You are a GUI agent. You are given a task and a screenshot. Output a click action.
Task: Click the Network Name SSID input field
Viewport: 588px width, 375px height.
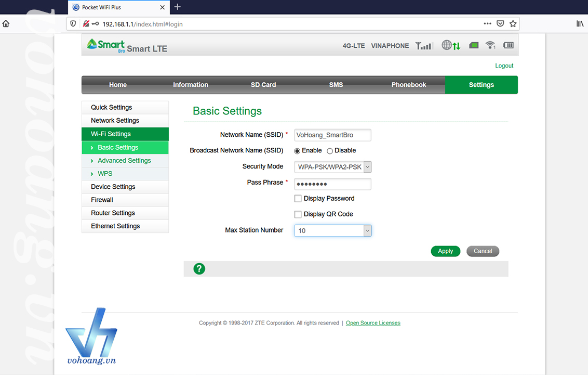click(x=332, y=135)
